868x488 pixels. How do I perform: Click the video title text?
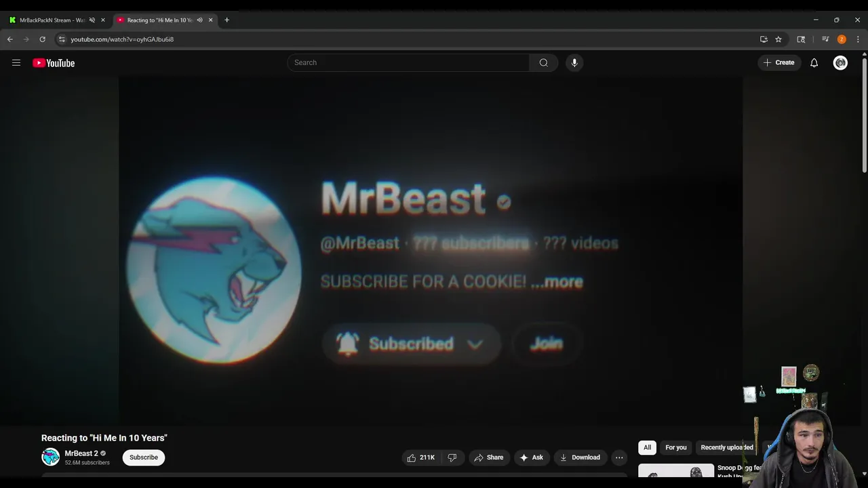click(x=104, y=438)
